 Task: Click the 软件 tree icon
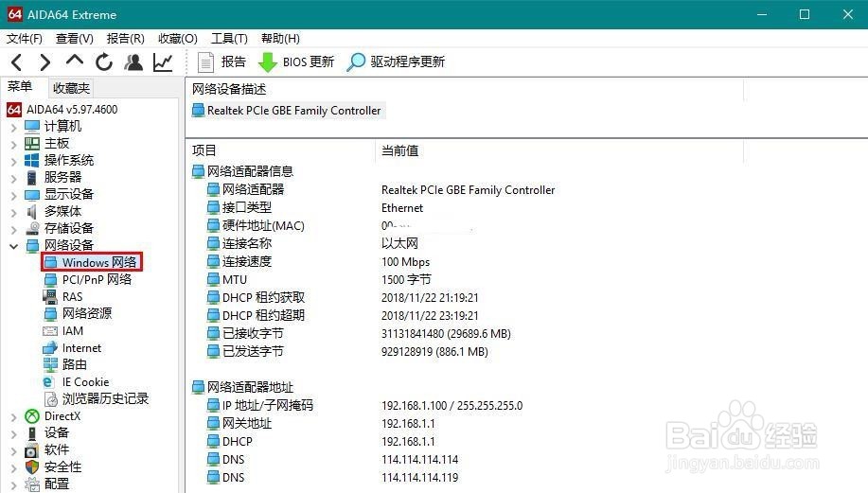pos(32,450)
